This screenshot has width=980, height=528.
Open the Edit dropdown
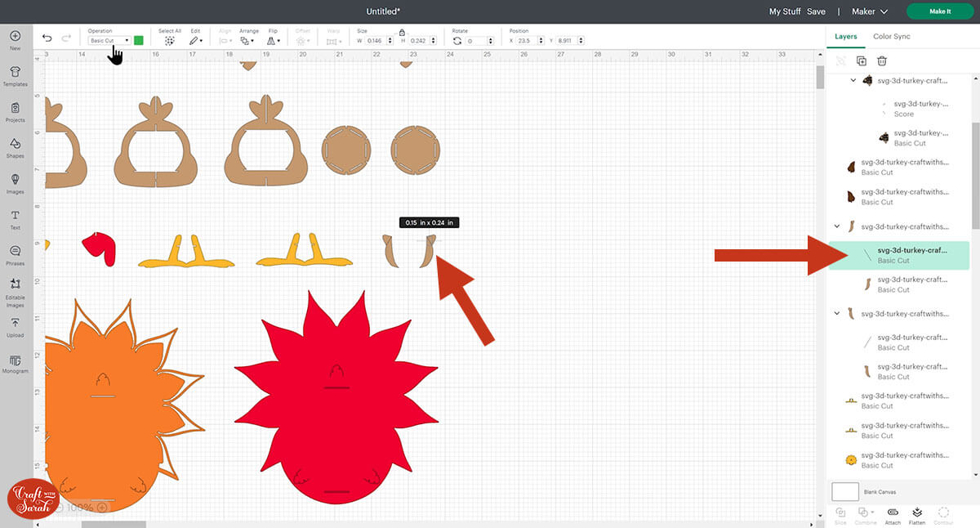(x=196, y=40)
